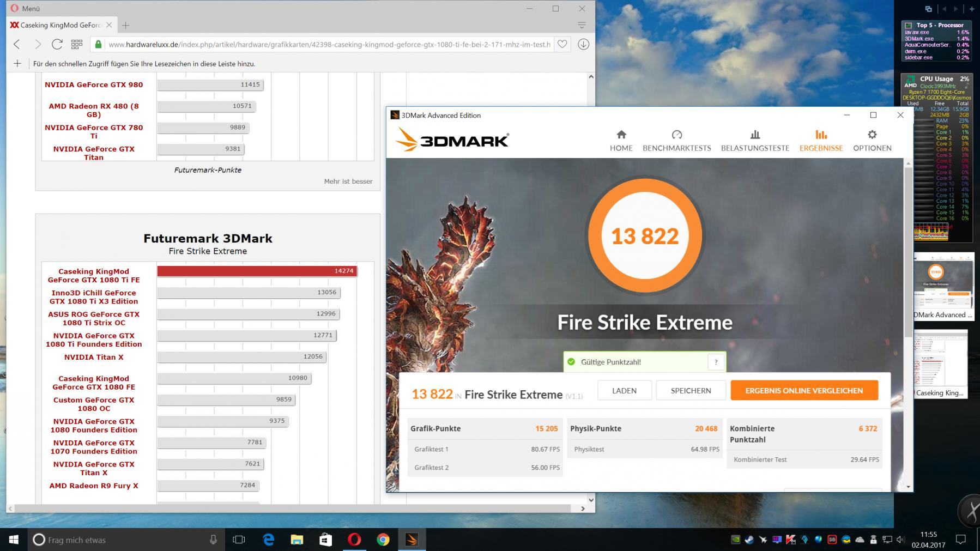The height and width of the screenshot is (551, 980).
Task: Click the Caseking KingMod GeForce browser tab
Action: pyautogui.click(x=61, y=25)
